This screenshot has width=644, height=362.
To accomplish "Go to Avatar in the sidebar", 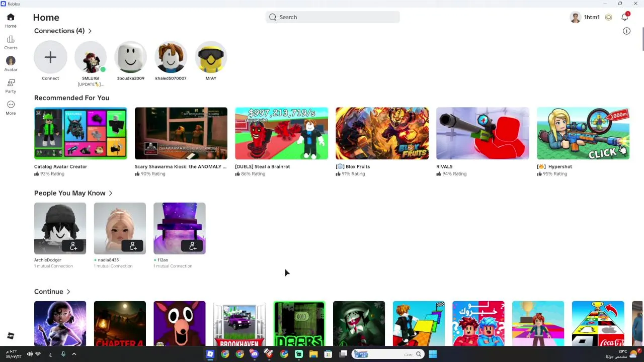I will point(11,61).
